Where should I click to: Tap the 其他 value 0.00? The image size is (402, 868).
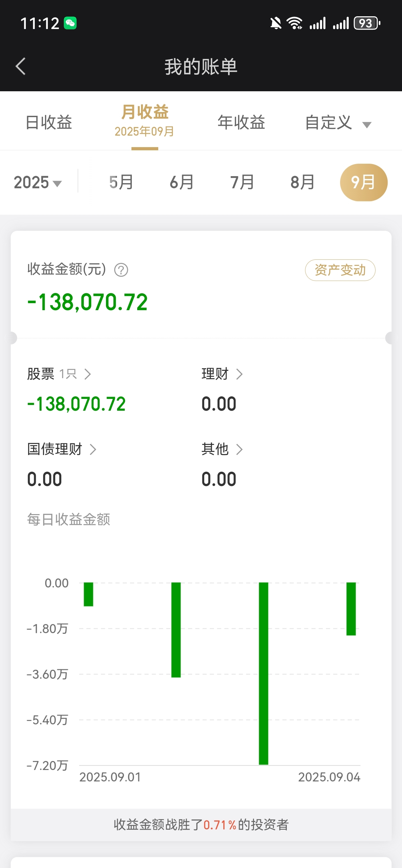click(219, 479)
